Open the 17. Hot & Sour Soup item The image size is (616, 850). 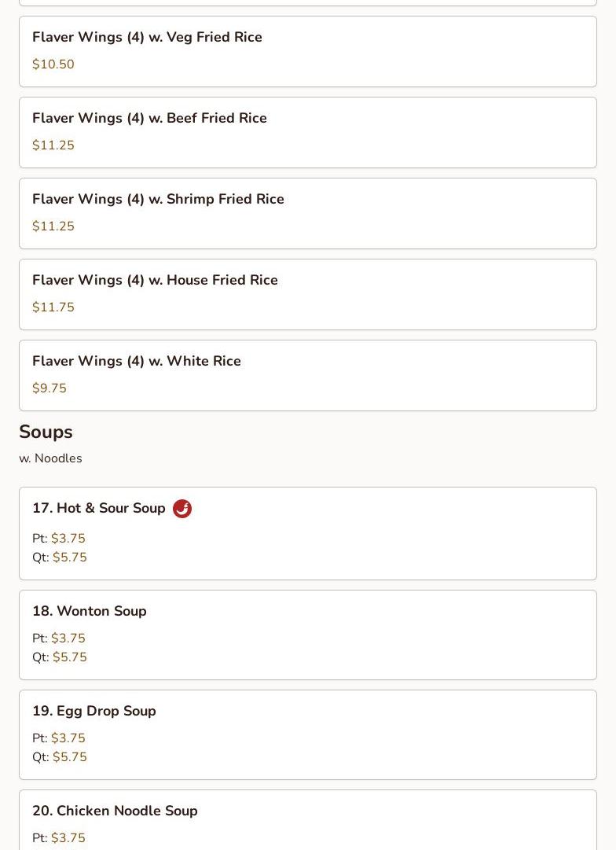99,509
